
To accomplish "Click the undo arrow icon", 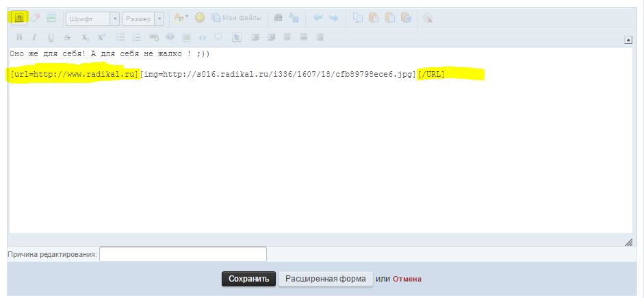I will click(x=318, y=18).
